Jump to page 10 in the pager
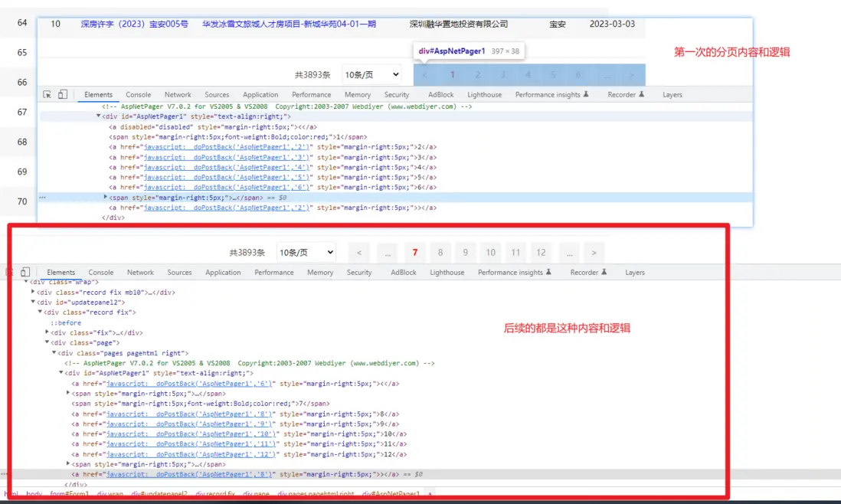The height and width of the screenshot is (504, 841). (491, 253)
